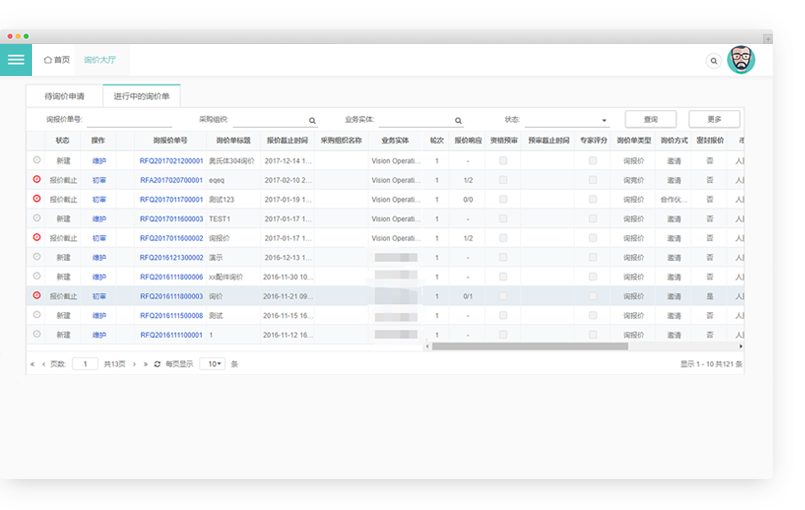Open the RFQ2017021200001 inquiry link
Image resolution: width=805 pixels, height=510 pixels.
pyautogui.click(x=171, y=160)
